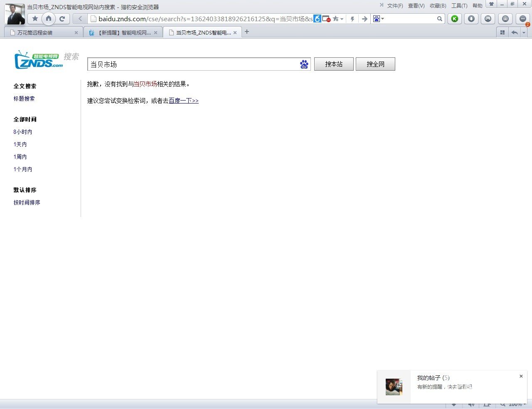Filter results by 1个月内
The image size is (532, 409).
click(x=23, y=169)
